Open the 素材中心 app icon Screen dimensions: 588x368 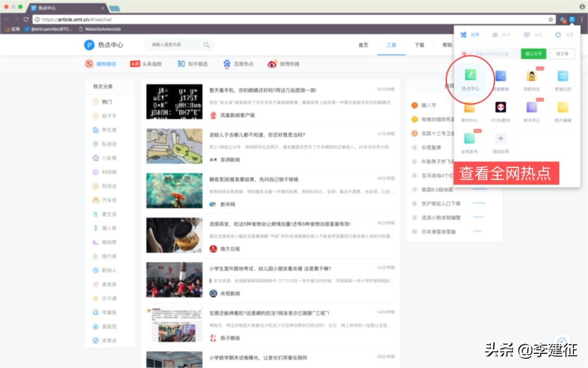point(470,108)
